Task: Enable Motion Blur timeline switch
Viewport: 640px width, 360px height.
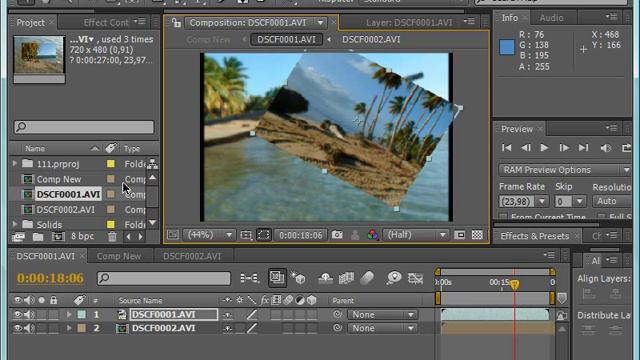Action: [367, 278]
